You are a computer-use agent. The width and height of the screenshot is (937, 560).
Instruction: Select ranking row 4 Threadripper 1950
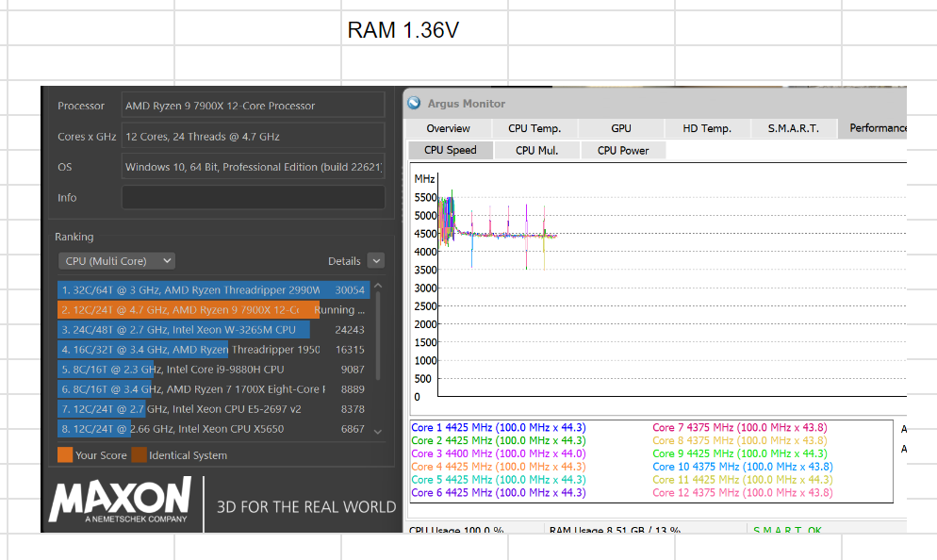pyautogui.click(x=213, y=349)
